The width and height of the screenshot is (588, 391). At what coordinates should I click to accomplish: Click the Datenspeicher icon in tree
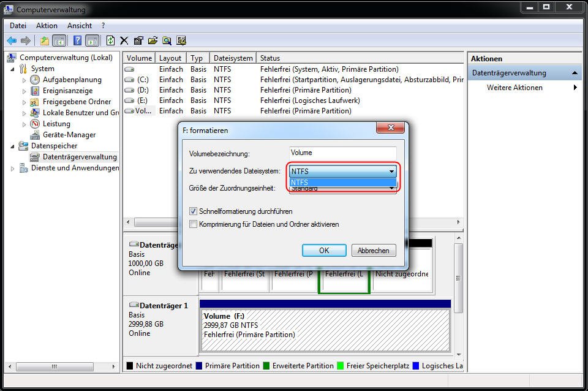pos(23,146)
